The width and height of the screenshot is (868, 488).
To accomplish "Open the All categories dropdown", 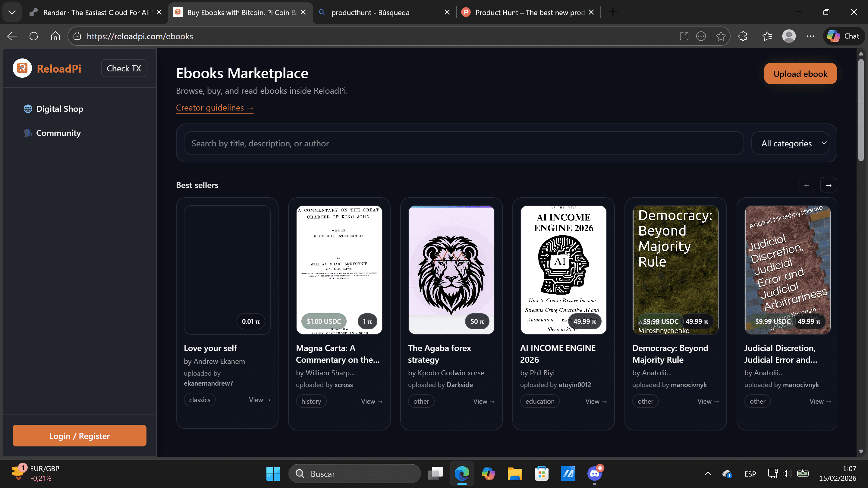I will 791,143.
